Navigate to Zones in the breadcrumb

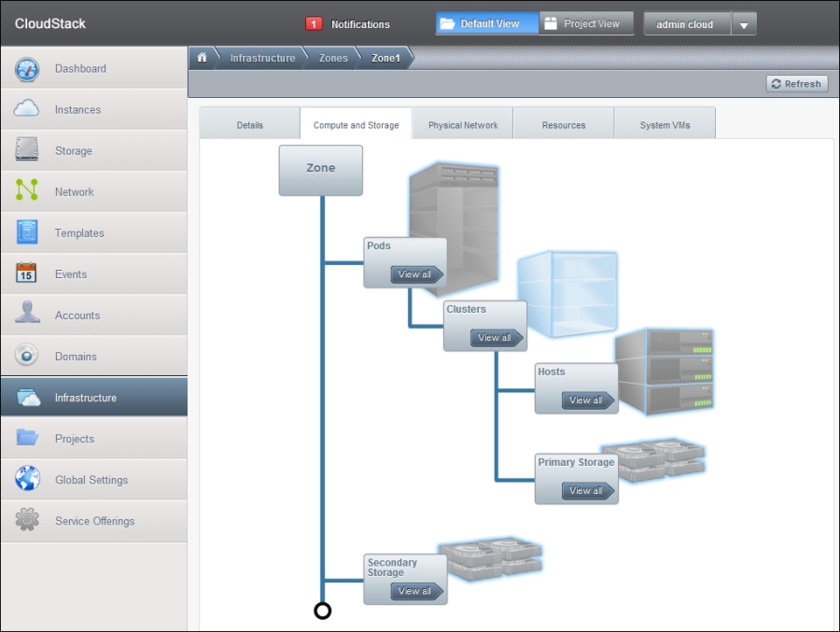coord(333,58)
